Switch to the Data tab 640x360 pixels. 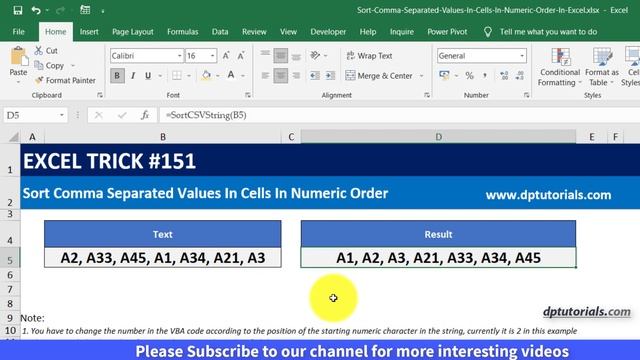tap(220, 32)
